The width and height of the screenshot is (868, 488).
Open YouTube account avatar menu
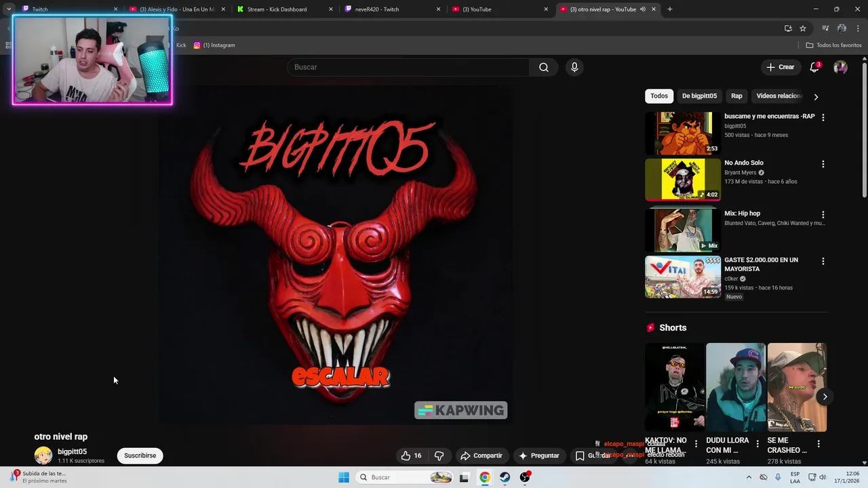pos(840,67)
